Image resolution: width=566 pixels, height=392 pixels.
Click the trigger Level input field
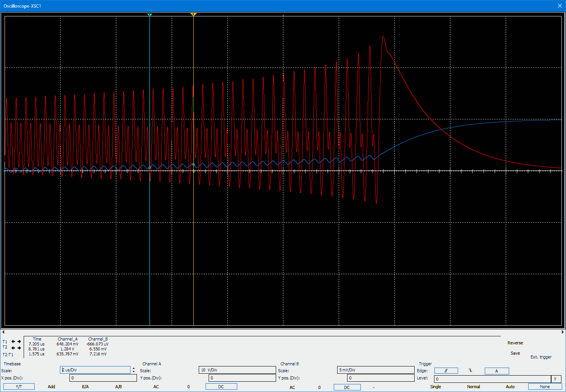click(492, 379)
